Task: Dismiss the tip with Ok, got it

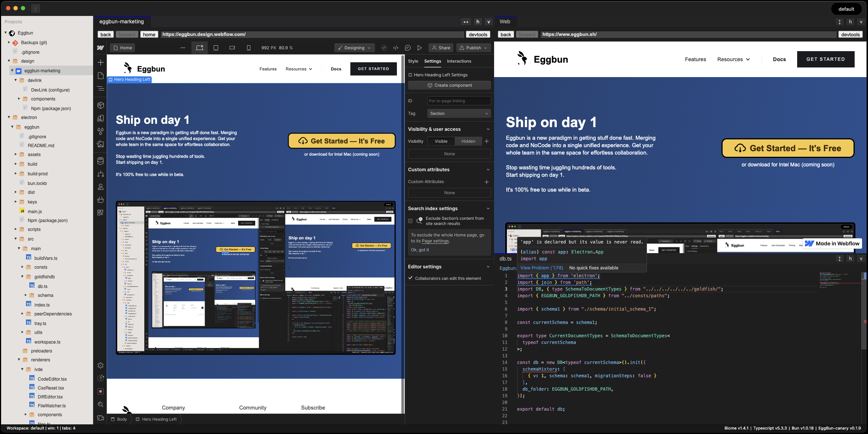Action: click(x=420, y=250)
